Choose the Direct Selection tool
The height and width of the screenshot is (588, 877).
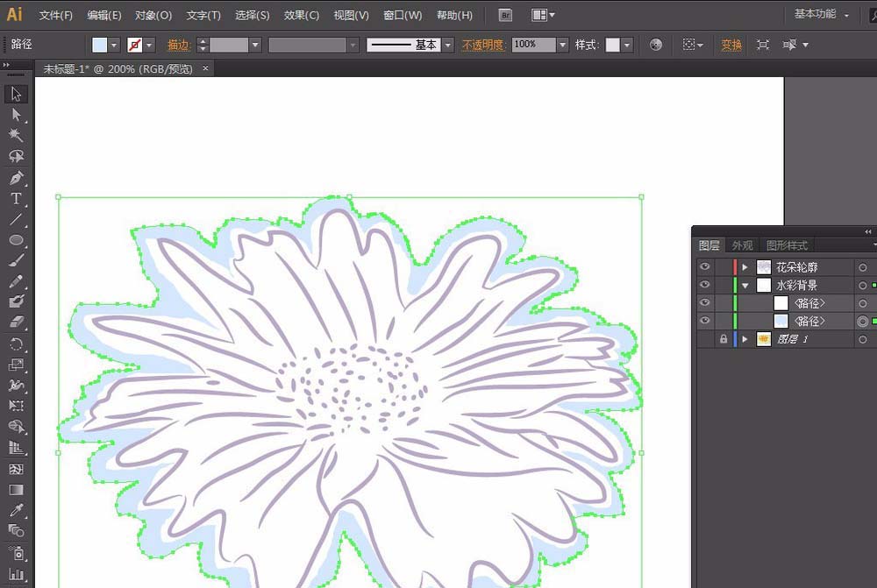coord(16,115)
